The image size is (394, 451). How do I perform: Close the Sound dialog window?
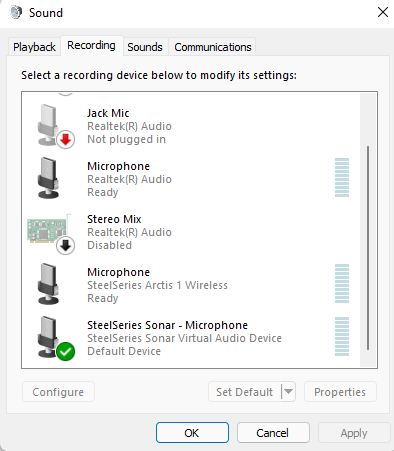click(383, 12)
